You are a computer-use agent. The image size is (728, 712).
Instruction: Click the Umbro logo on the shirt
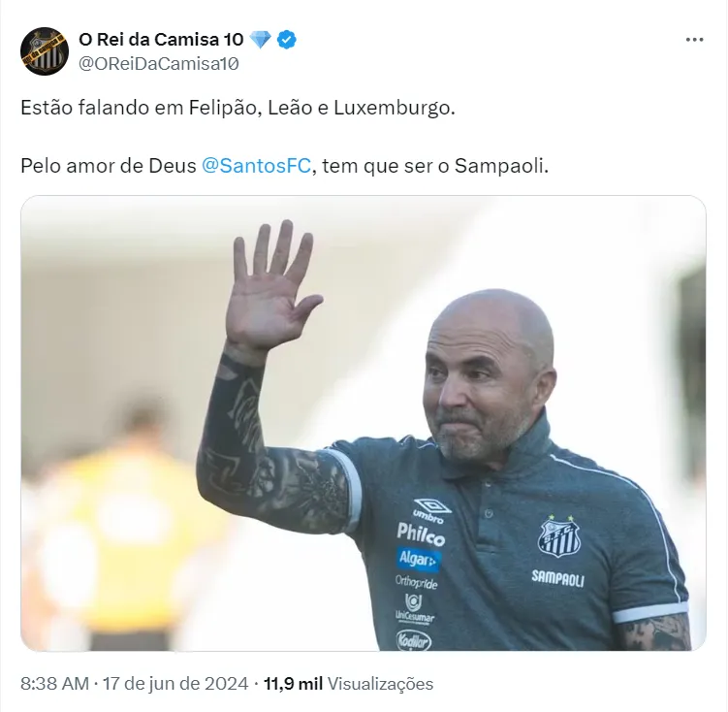pyautogui.click(x=430, y=509)
